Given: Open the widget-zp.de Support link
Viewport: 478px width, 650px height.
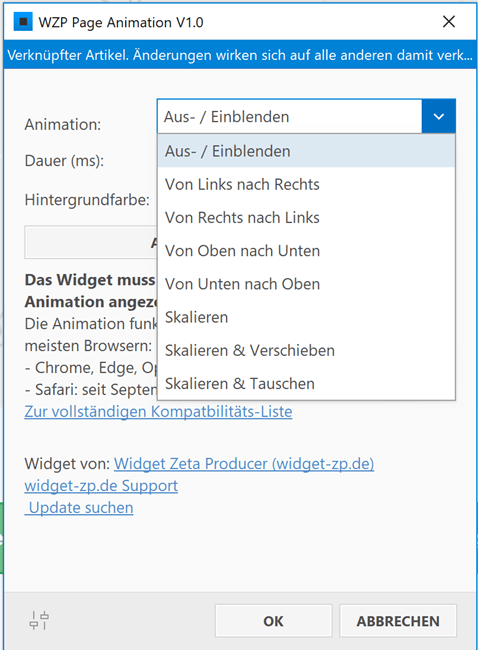Looking at the screenshot, I should (101, 485).
